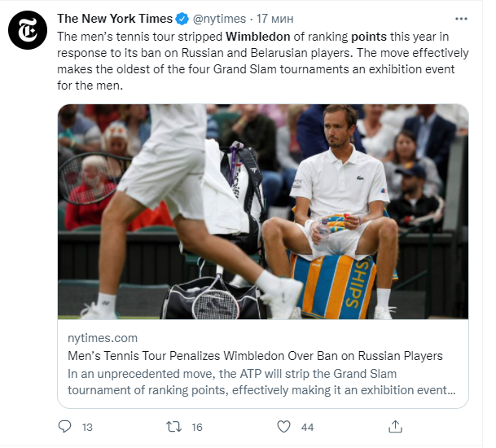Open the New York Times profile avatar
496x448 pixels.
28,33
